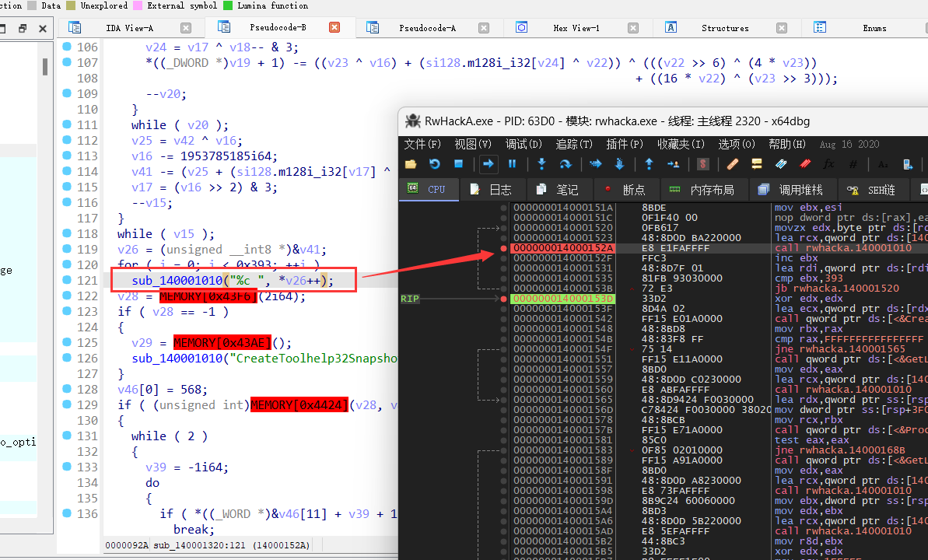
Task: Open the patches bandage icon
Action: 733,164
